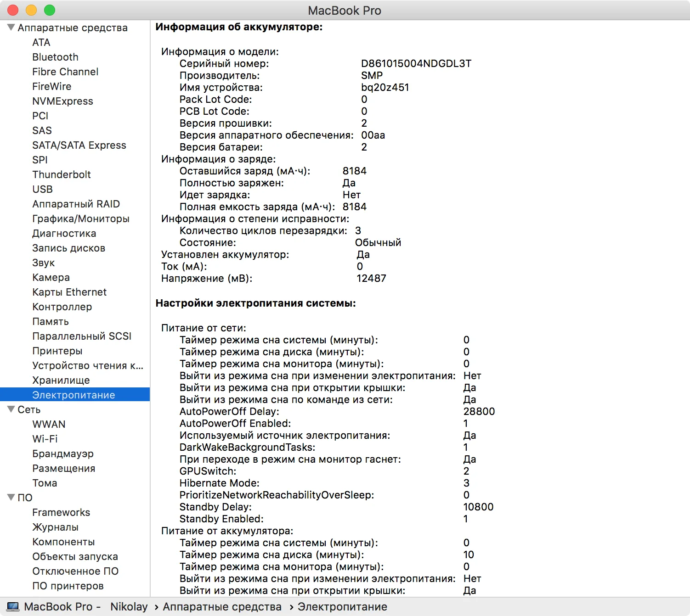Viewport: 690px width, 616px height.
Task: Open Память sidebar entry
Action: [51, 321]
